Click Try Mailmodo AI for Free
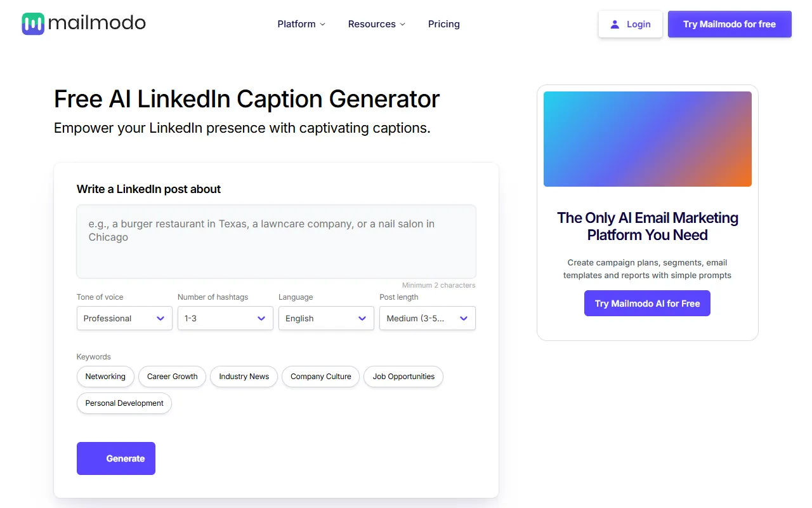The image size is (812, 508). click(x=647, y=304)
